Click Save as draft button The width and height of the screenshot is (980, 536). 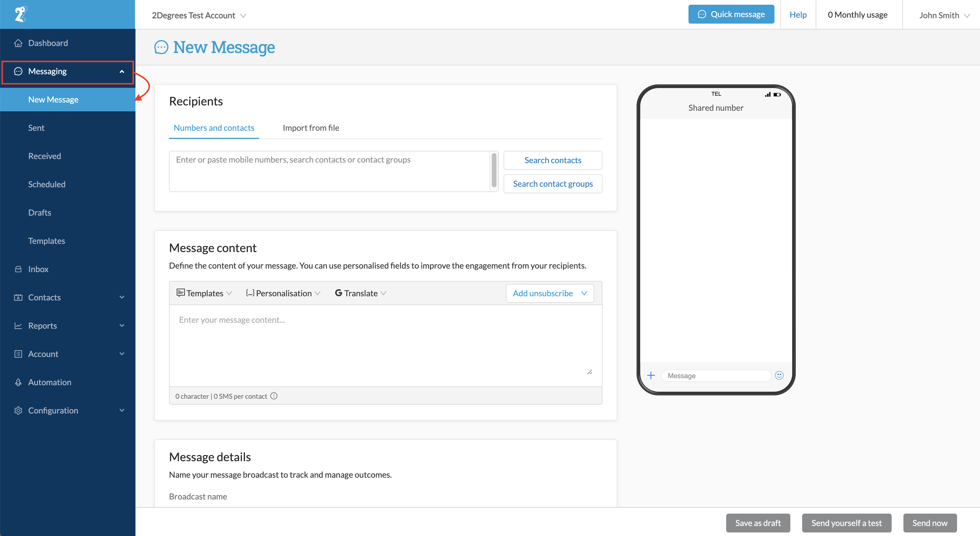(x=758, y=523)
